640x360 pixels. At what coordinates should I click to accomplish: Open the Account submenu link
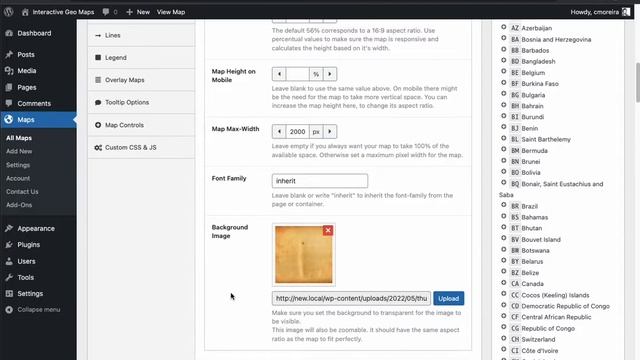tap(18, 178)
